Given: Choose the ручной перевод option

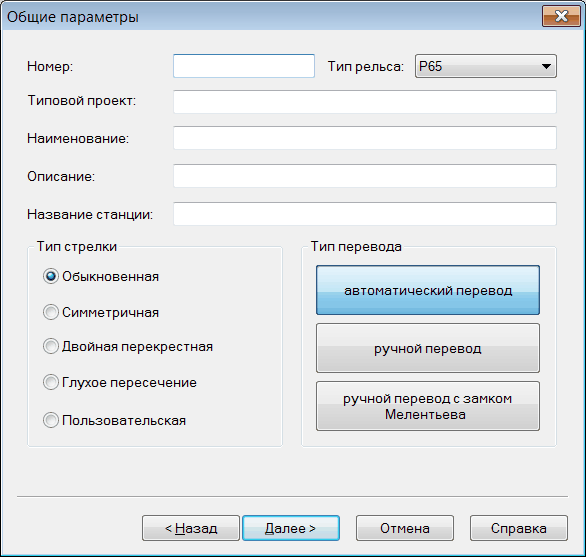Looking at the screenshot, I should coord(428,348).
